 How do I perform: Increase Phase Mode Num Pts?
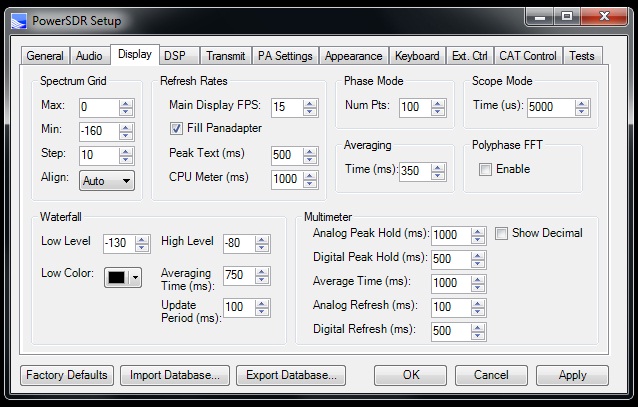tap(438, 103)
